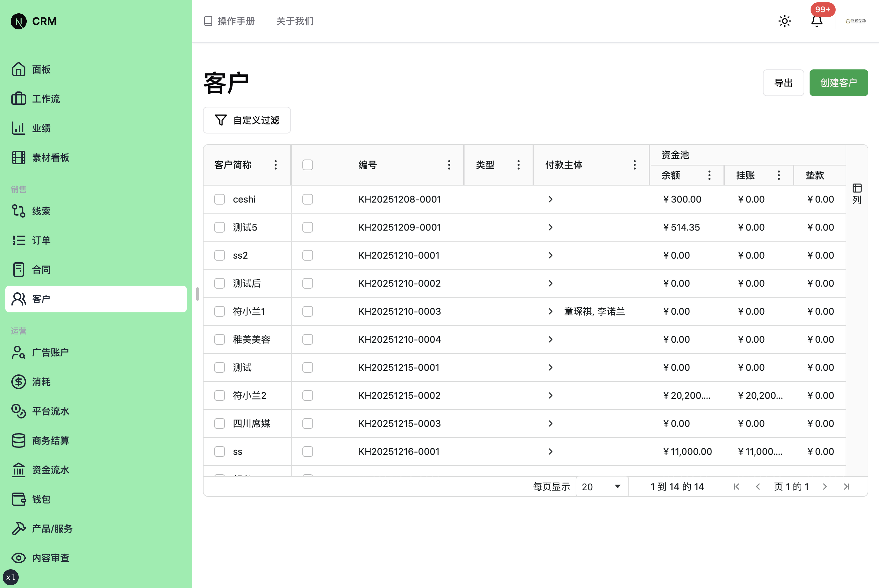
Task: Open the 订单 page
Action: coord(41,240)
